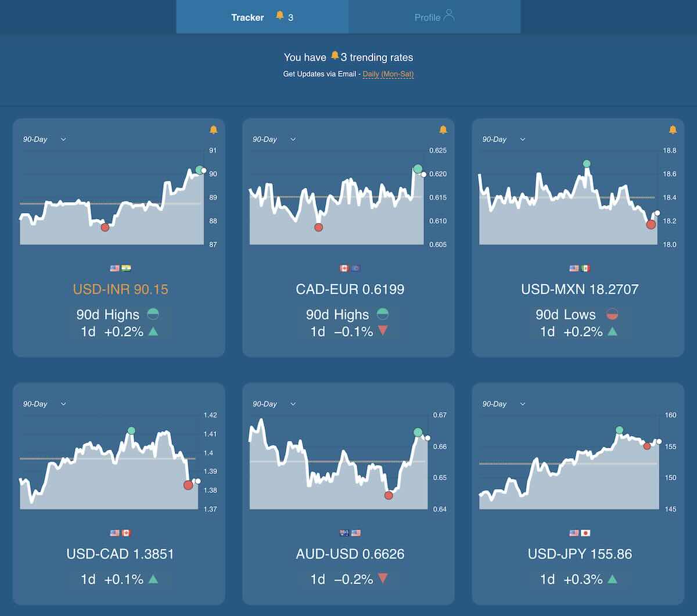Click the USD-INR 90.15 rate title
This screenshot has width=697, height=616.
click(120, 289)
